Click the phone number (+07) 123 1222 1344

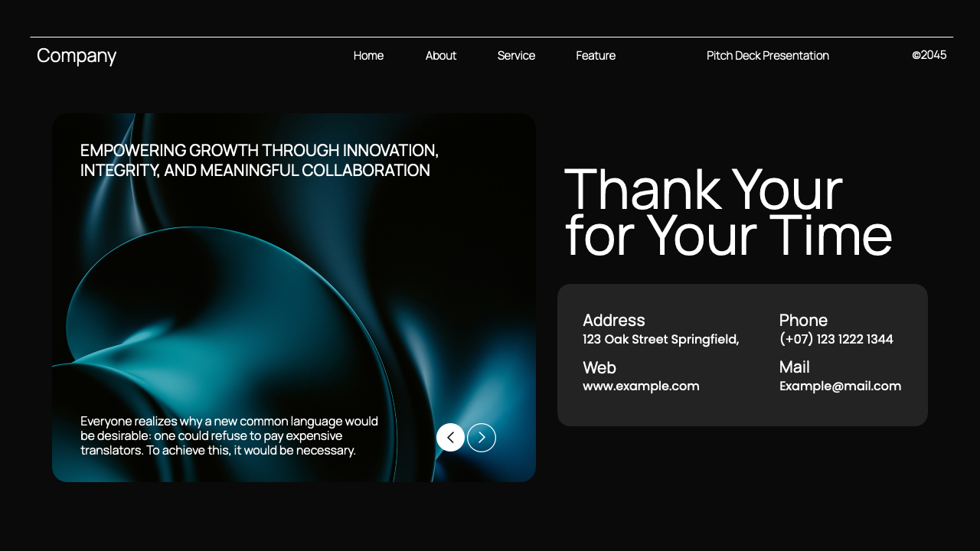[x=836, y=339]
